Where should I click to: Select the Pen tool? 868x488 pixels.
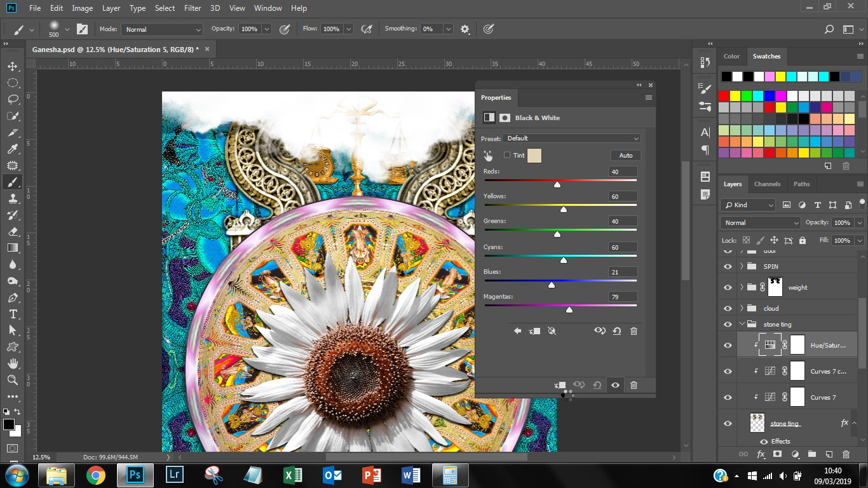[x=13, y=298]
